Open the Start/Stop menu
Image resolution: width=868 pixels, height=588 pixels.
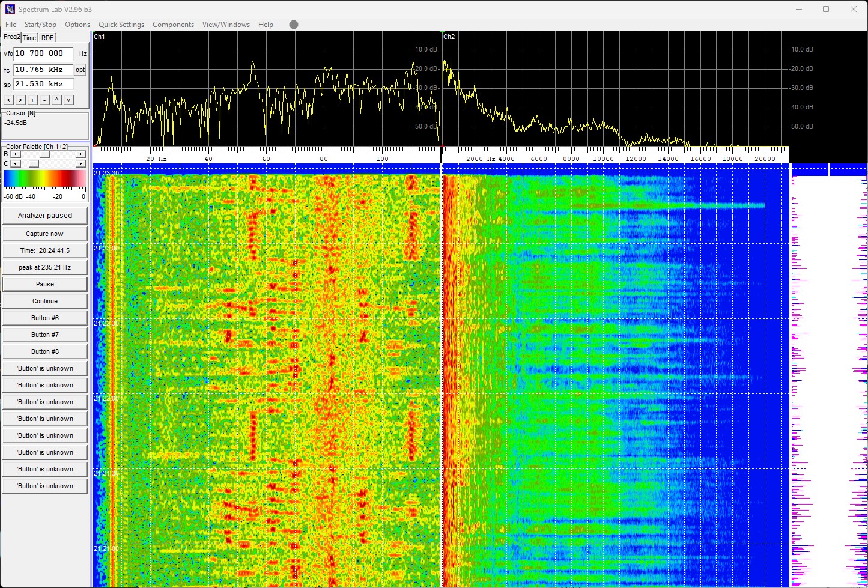(40, 25)
